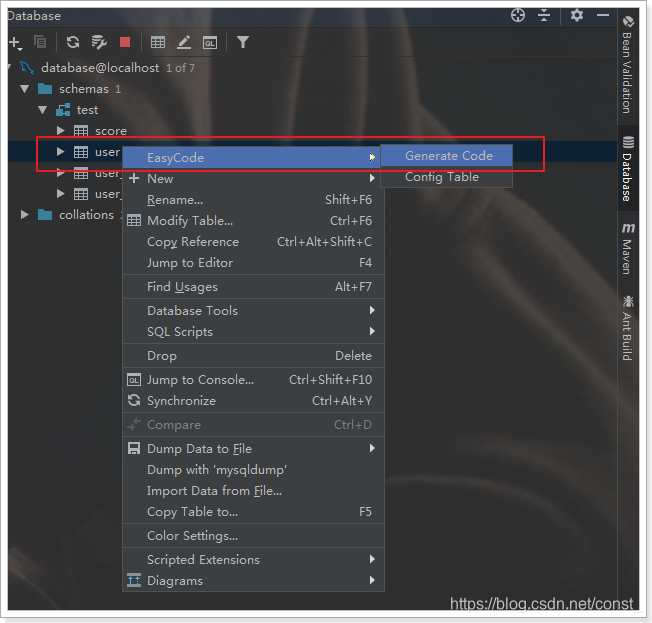
Task: Choose Rename... from the context menu
Action: 253,200
